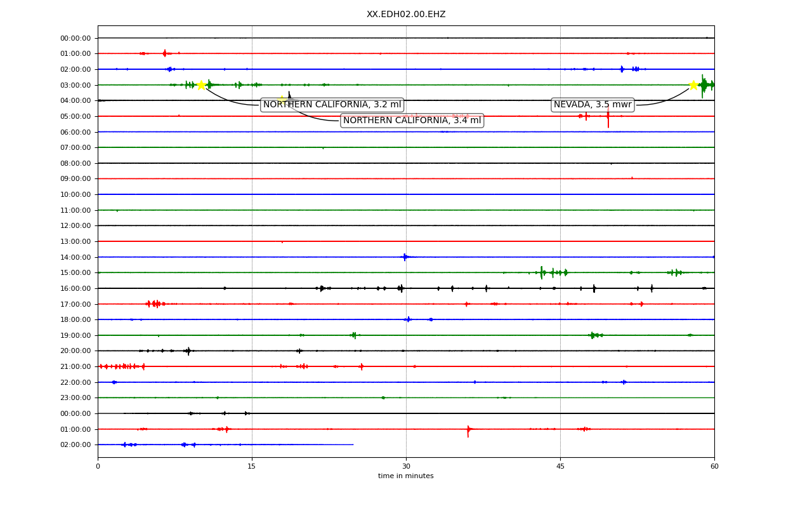812x508 pixels.
Task: Click the NEVADA, 3.5 mwr annotation
Action: click(x=593, y=105)
